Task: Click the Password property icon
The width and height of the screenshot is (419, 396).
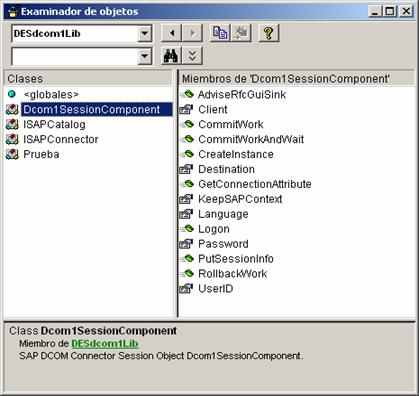Action: [x=186, y=244]
